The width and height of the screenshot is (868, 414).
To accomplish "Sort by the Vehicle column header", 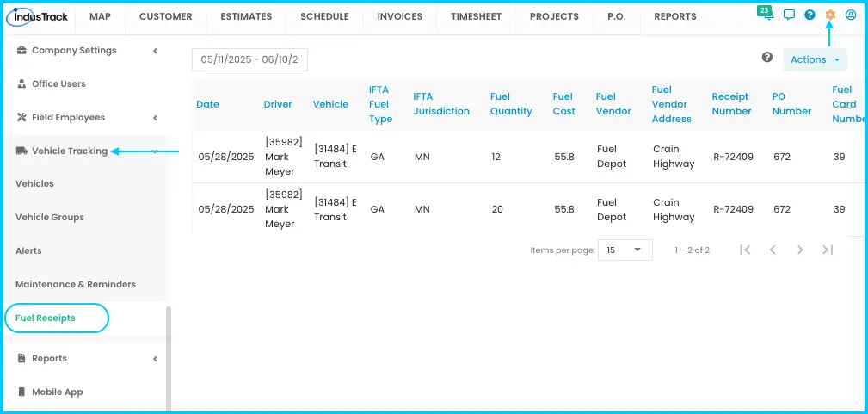I will [330, 104].
